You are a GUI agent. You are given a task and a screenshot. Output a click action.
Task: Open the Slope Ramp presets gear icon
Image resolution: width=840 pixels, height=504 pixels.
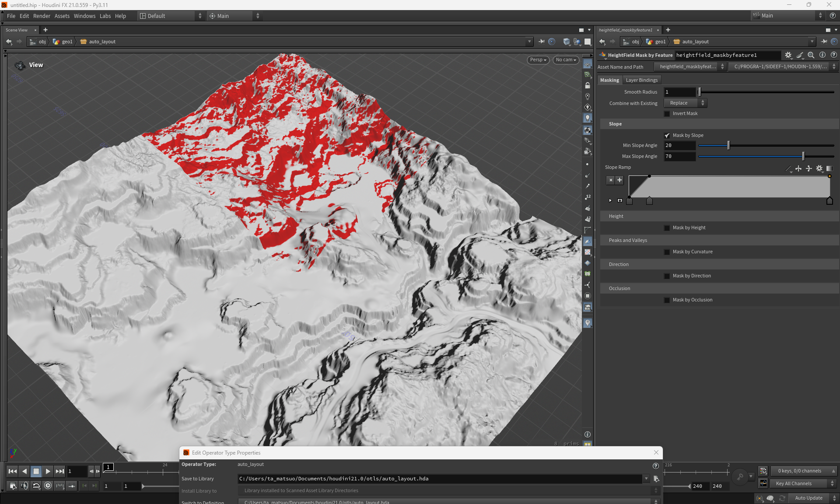coord(820,169)
